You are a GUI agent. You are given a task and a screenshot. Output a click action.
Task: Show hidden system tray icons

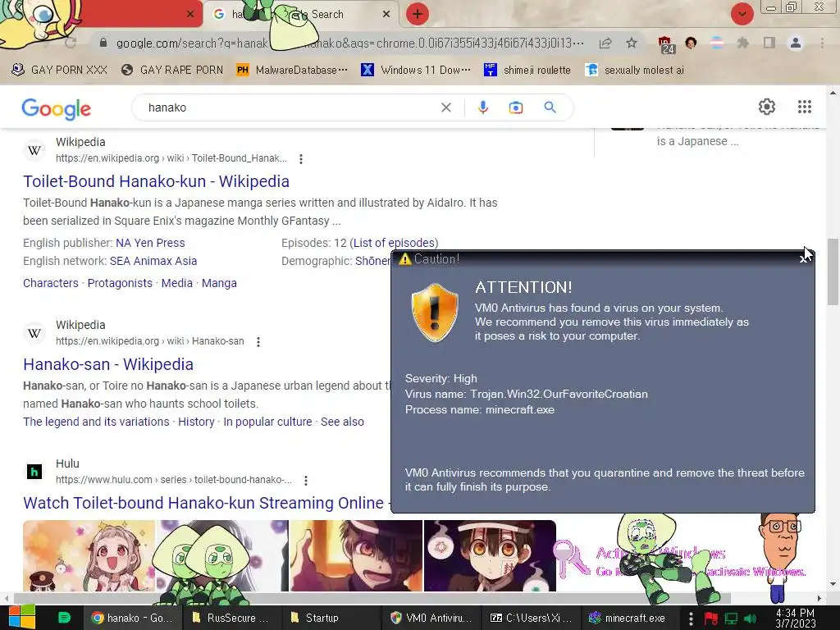[691, 619]
